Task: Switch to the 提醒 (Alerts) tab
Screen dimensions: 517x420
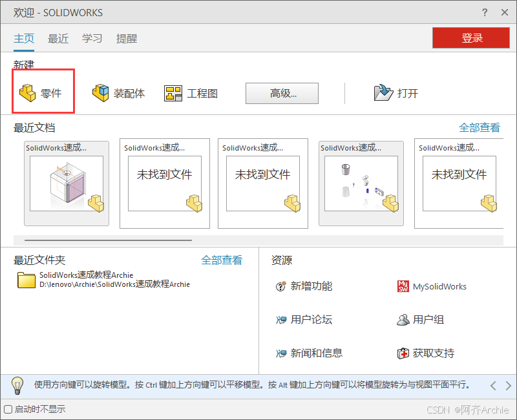Action: click(127, 39)
